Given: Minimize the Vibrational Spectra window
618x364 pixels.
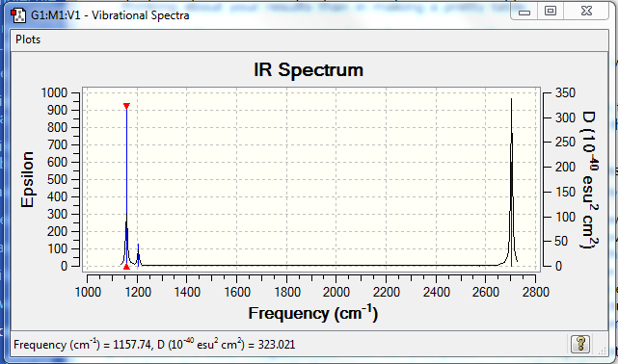Looking at the screenshot, I should click(x=524, y=12).
